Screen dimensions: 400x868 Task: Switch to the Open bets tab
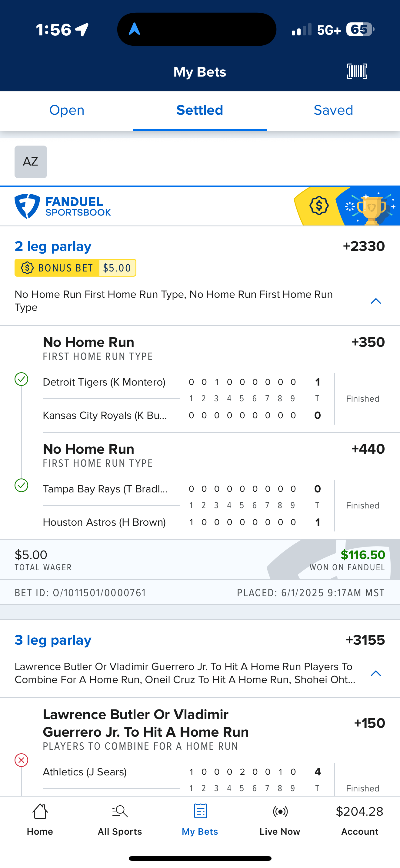(67, 110)
